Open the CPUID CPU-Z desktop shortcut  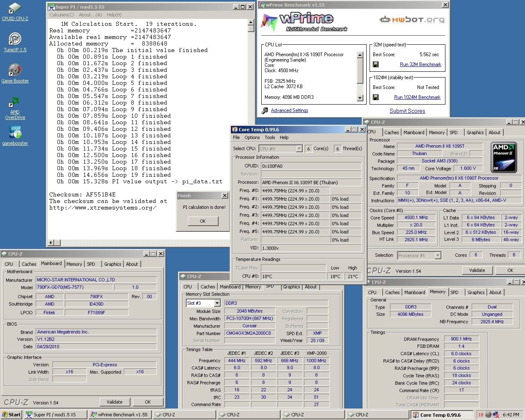pos(15,11)
